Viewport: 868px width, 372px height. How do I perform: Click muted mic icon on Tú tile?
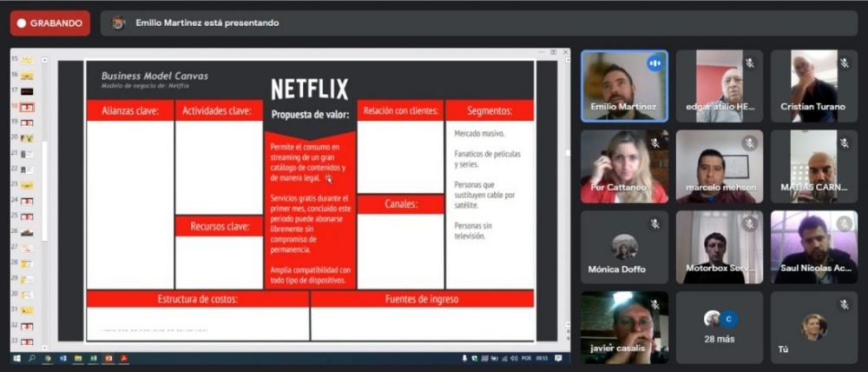pyautogui.click(x=845, y=304)
